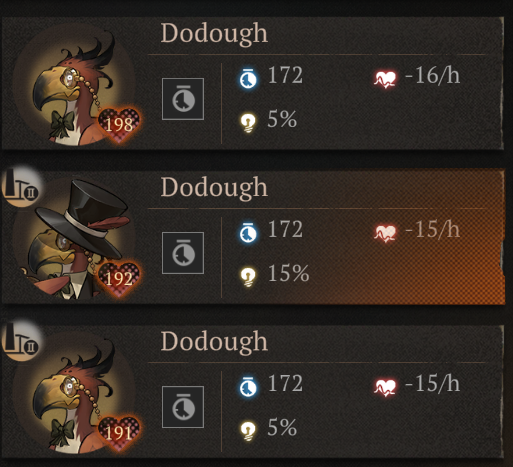This screenshot has height=467, width=513.
Task: Click the heartbeat icon beside -15/h in the last card
Action: point(385,387)
